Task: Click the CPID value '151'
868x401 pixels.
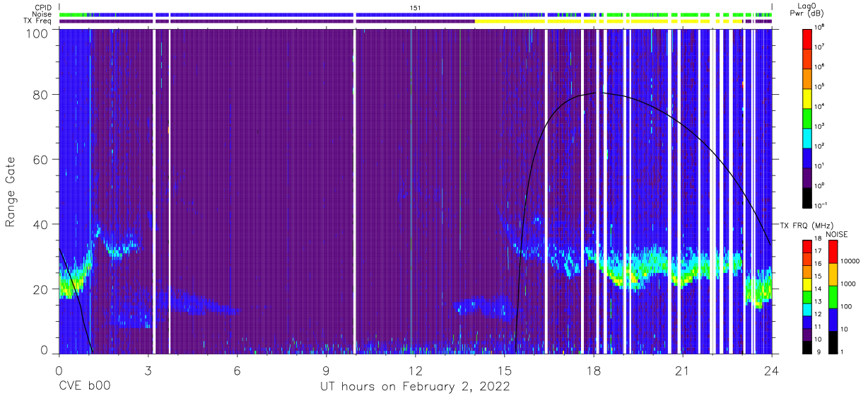Action: pyautogui.click(x=415, y=7)
